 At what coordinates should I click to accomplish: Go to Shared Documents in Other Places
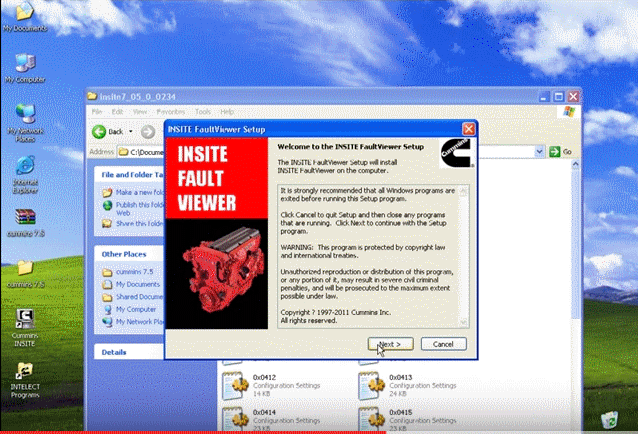click(133, 297)
